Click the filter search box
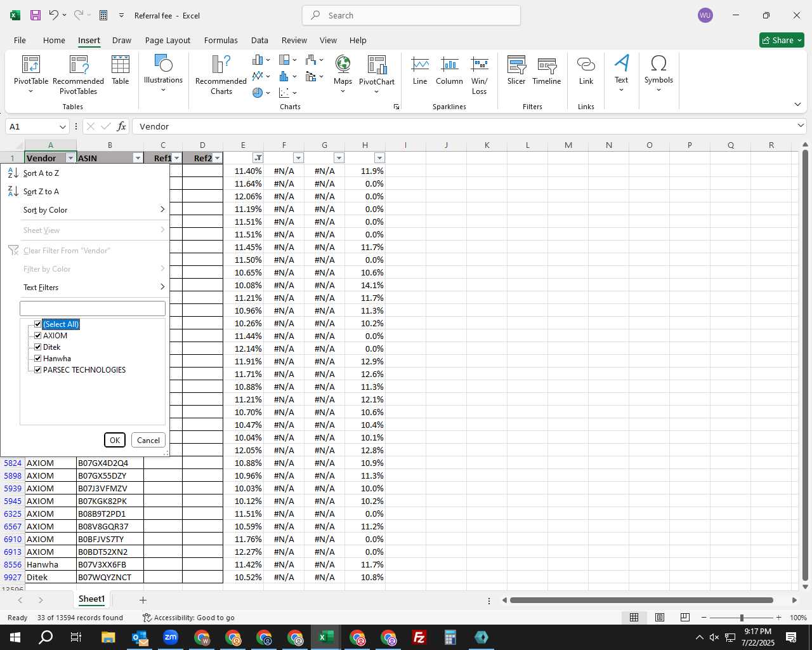812x650 pixels. tap(93, 308)
